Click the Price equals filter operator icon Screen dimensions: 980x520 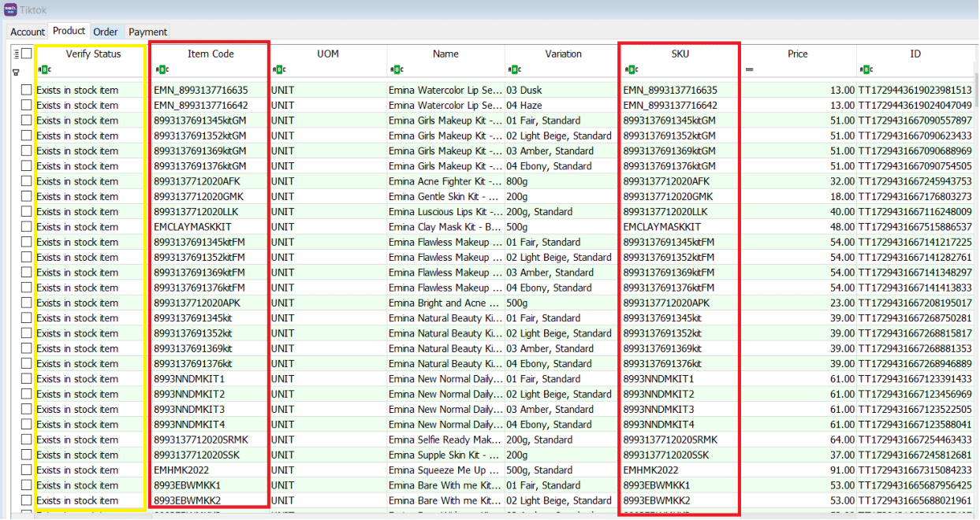[x=749, y=70]
